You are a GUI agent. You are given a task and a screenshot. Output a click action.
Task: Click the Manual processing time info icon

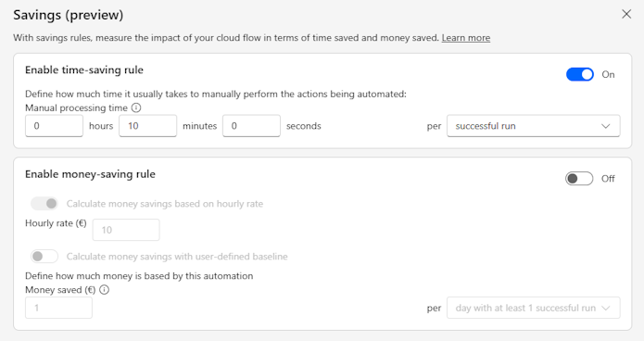click(x=136, y=107)
